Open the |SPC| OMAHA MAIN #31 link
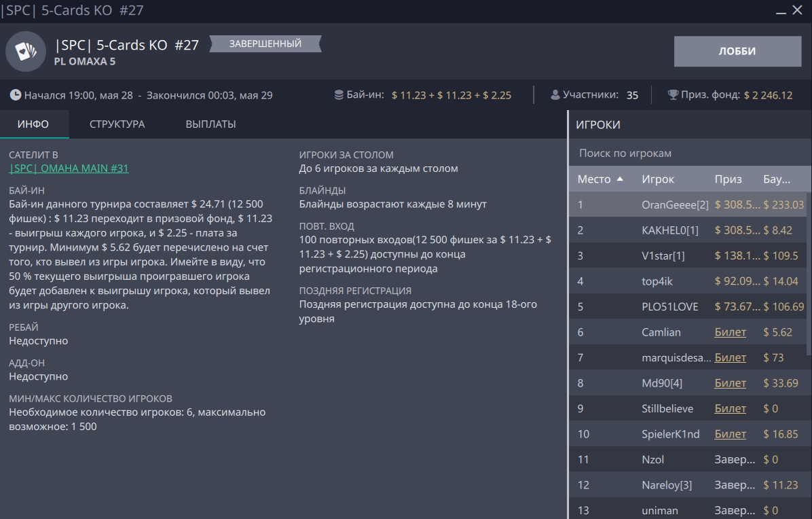Screen dimensions: 812x519 coord(69,168)
